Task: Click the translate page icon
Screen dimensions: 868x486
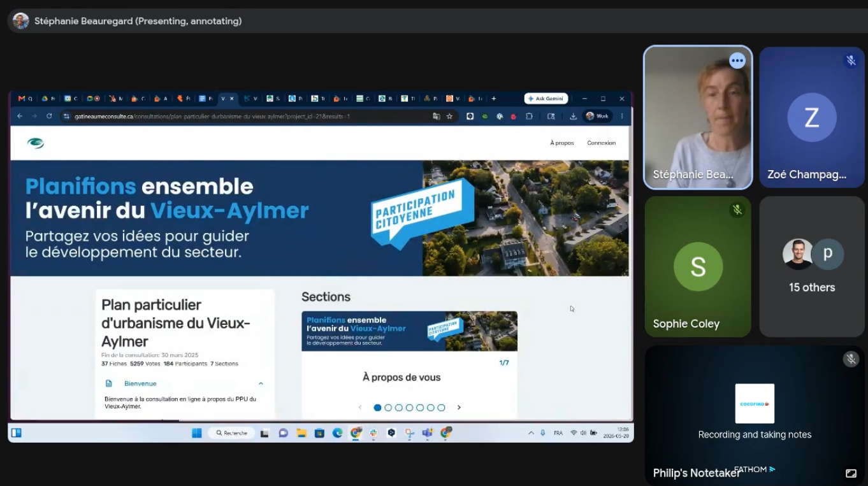Action: tap(437, 117)
